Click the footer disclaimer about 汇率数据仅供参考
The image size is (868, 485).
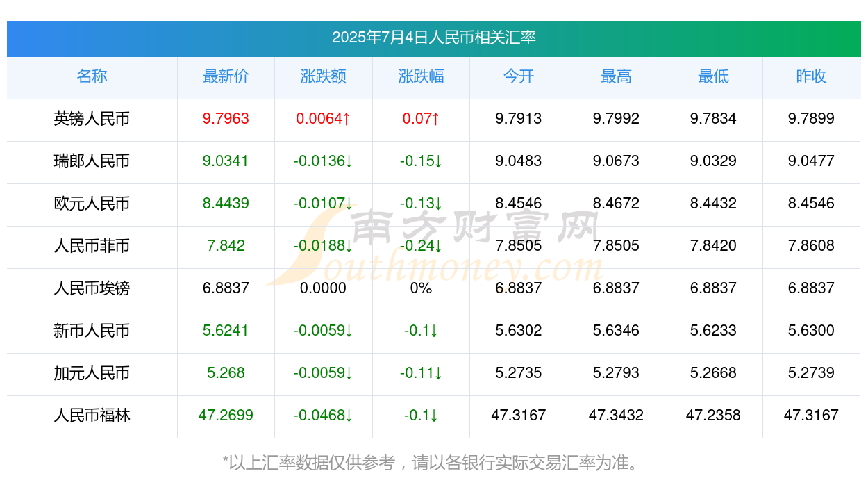click(433, 463)
